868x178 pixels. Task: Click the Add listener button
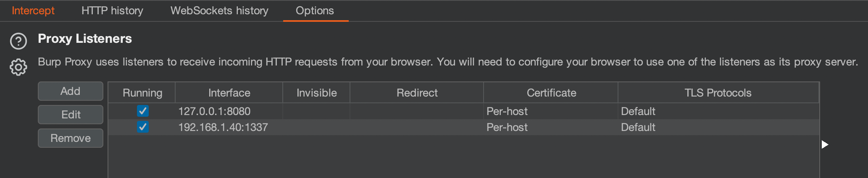(x=71, y=91)
